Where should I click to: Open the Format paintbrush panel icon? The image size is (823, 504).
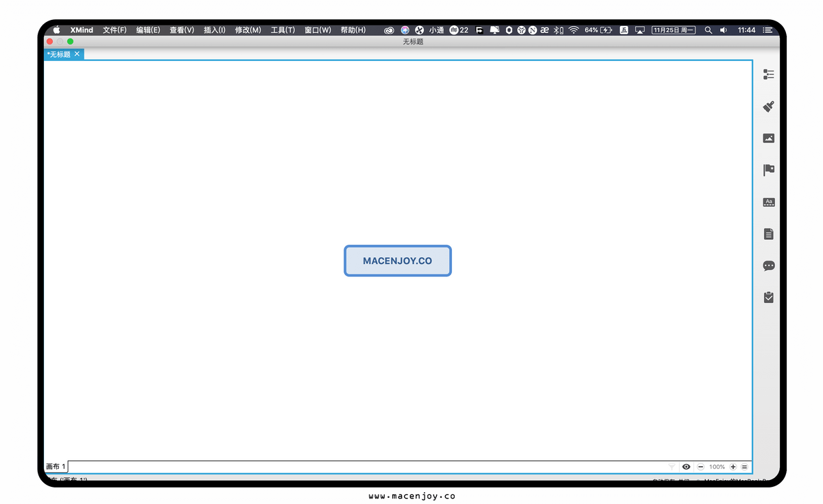tap(769, 106)
